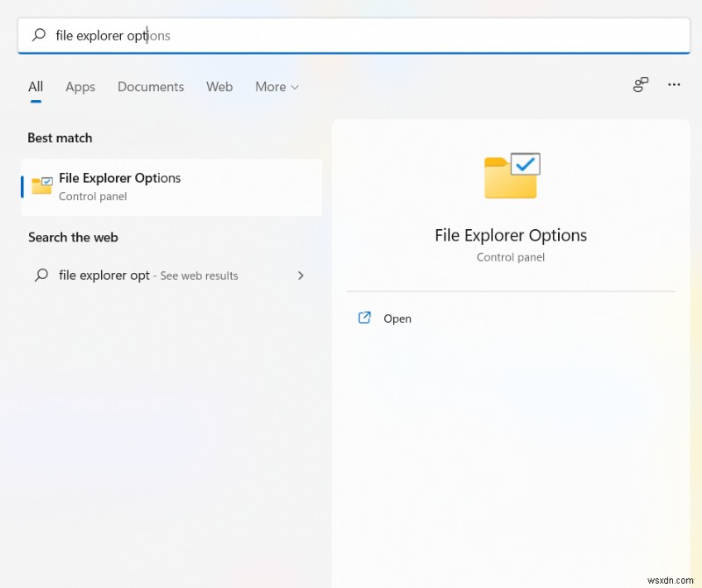Click the web search icon beside suggestion
This screenshot has width=702, height=588.
40,275
